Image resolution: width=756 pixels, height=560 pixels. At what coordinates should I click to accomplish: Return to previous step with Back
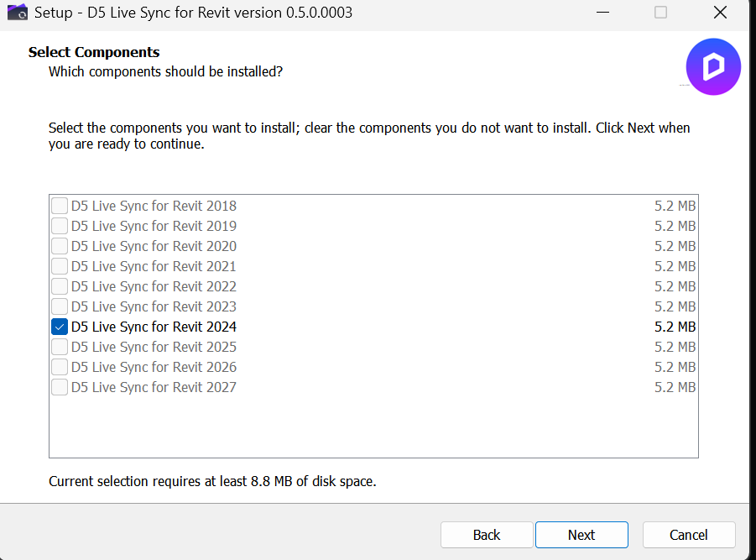(x=487, y=535)
